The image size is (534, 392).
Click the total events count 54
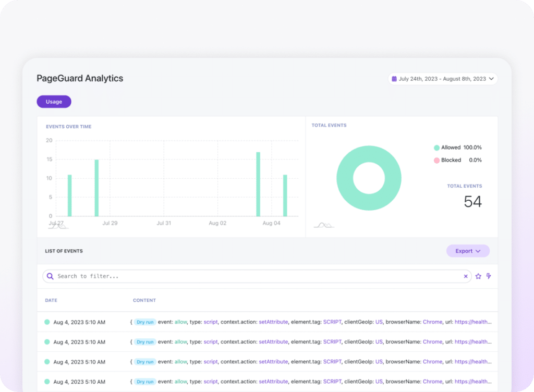pyautogui.click(x=472, y=202)
